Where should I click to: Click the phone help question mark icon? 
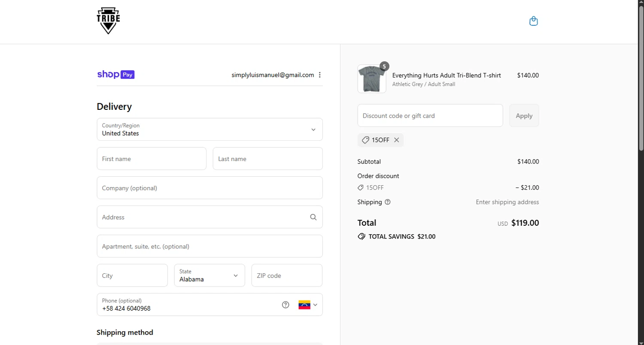tap(286, 305)
